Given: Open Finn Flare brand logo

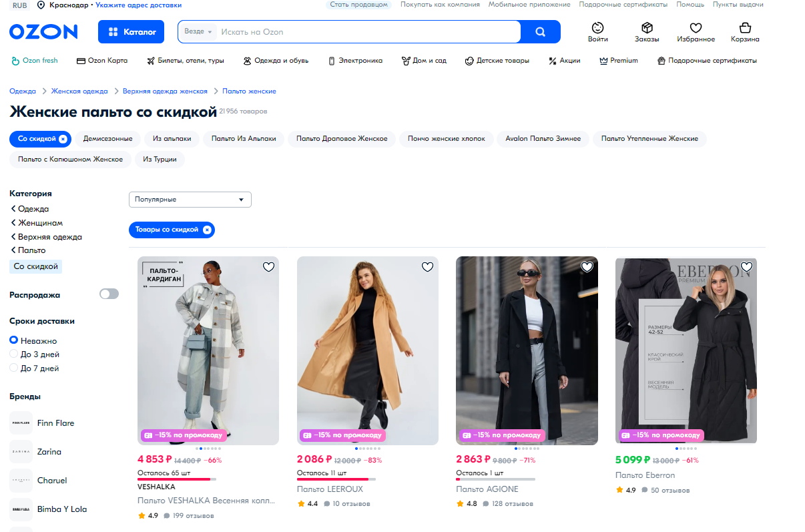Looking at the screenshot, I should click(x=21, y=423).
